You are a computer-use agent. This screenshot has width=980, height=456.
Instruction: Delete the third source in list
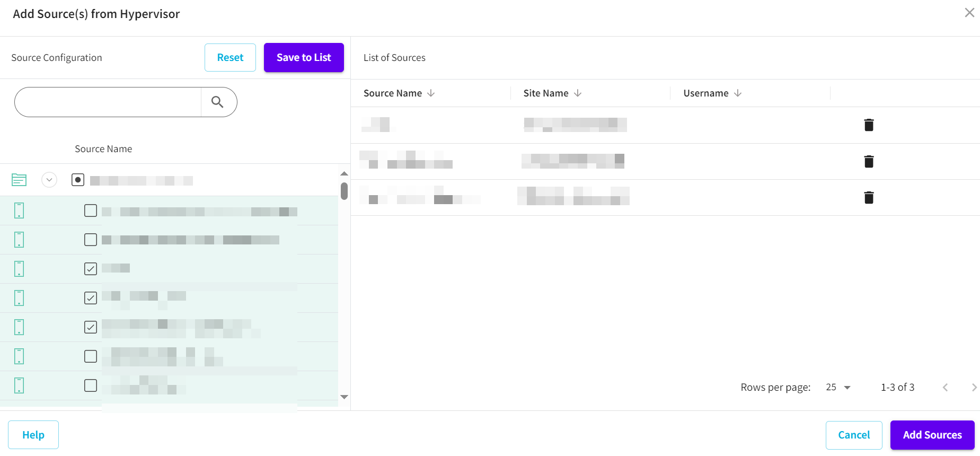click(869, 198)
